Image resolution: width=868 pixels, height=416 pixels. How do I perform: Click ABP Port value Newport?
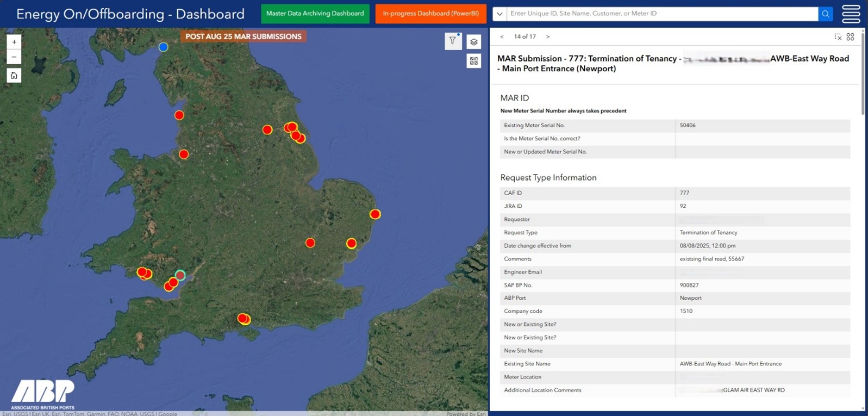coord(690,298)
